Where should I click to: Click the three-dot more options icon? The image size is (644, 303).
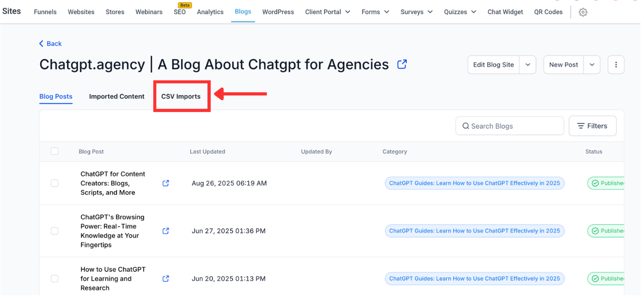[x=616, y=65]
